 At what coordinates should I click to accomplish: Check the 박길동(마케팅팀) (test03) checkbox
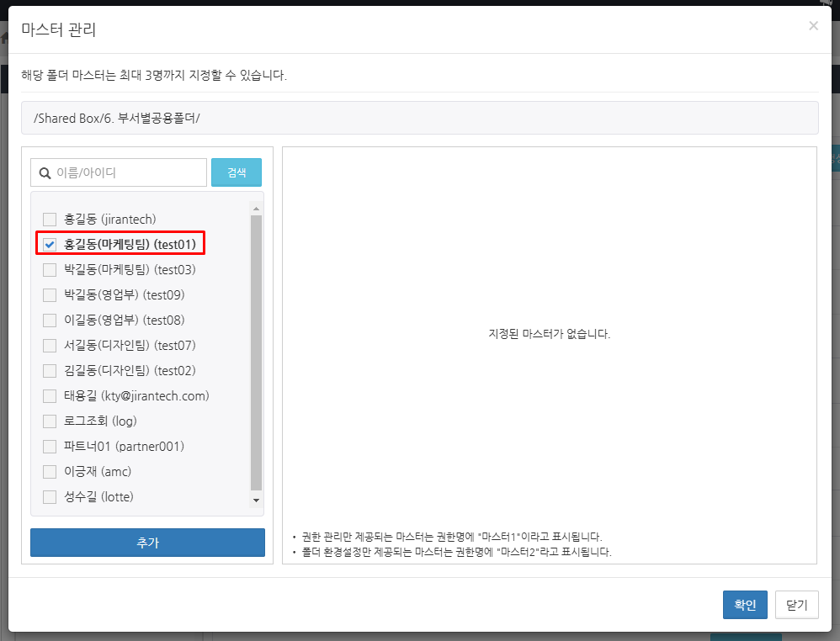[50, 270]
